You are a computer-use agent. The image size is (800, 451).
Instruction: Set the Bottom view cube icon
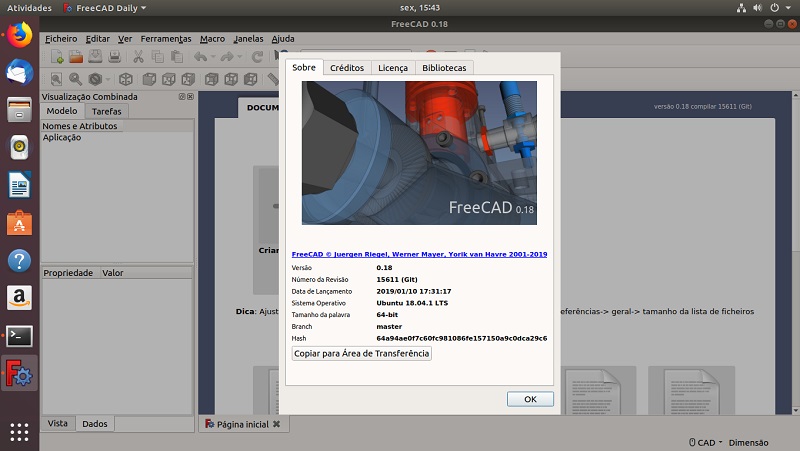231,79
